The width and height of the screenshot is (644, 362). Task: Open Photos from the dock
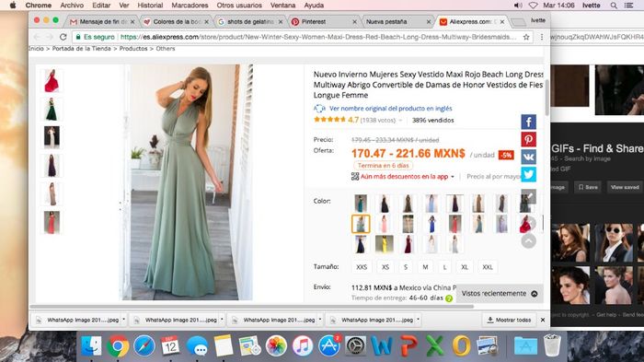[276, 345]
